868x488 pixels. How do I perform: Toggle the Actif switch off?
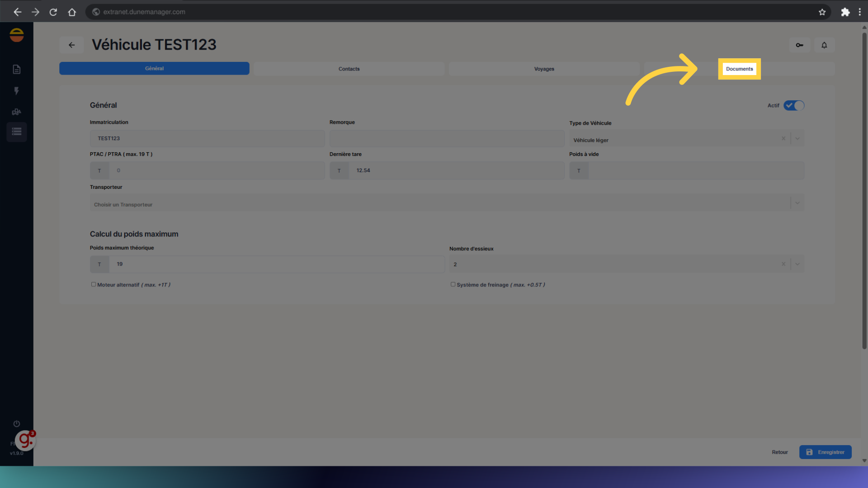[794, 105]
